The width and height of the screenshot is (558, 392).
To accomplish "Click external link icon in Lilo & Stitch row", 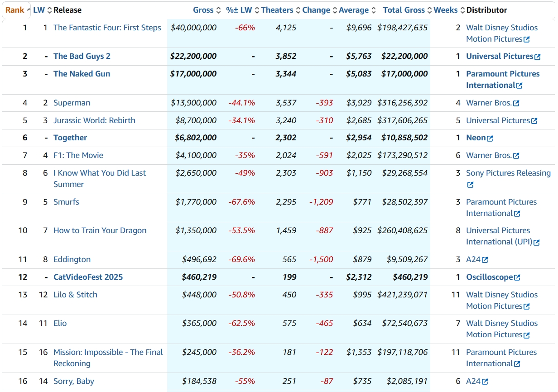I will coord(526,307).
